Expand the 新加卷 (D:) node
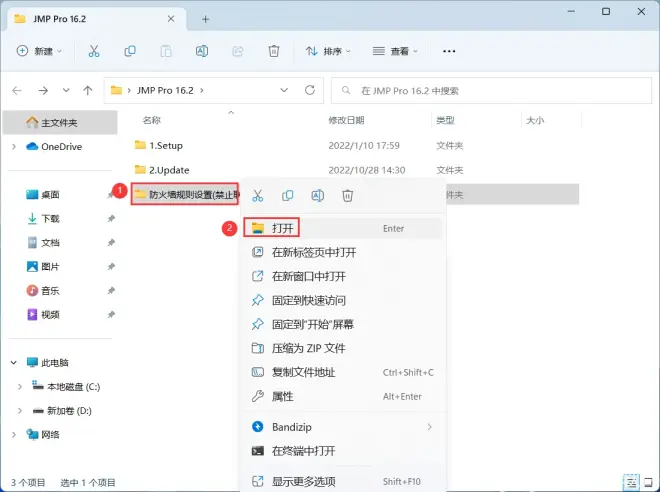The image size is (660, 492). (20, 411)
